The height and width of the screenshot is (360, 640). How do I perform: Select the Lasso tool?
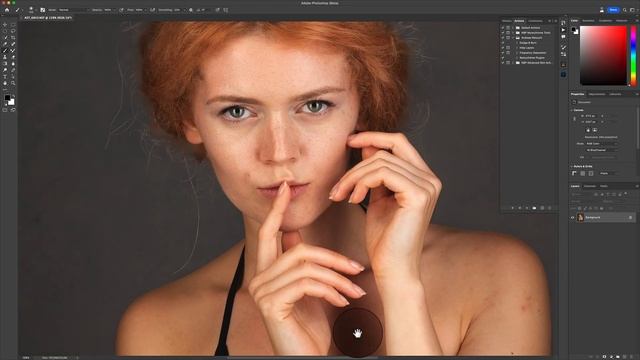(13, 31)
